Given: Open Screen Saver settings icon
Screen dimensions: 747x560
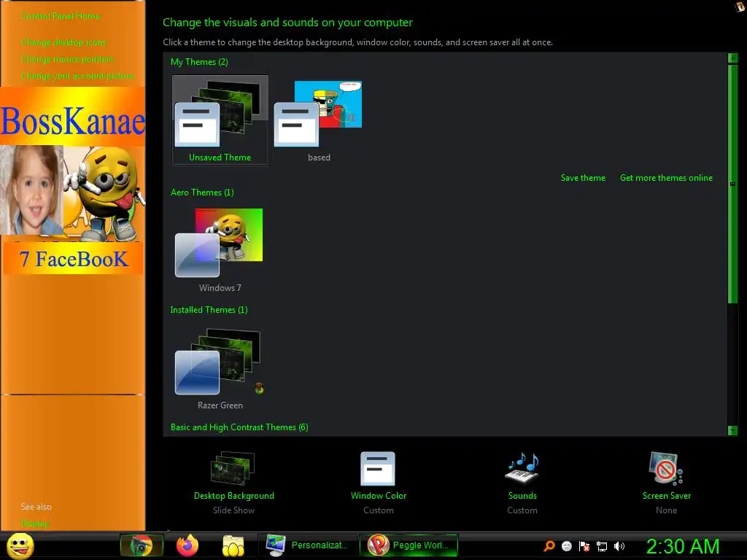Looking at the screenshot, I should point(665,469).
